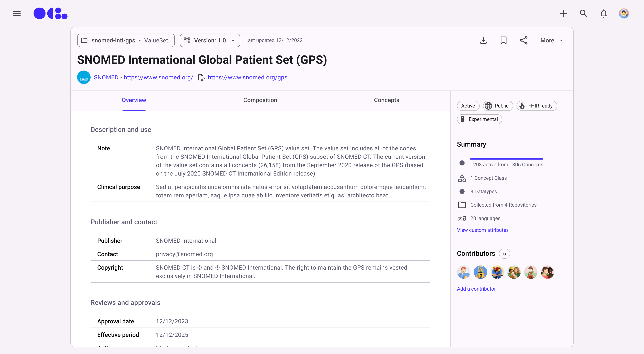This screenshot has width=644, height=354.
Task: Switch to the Composition tab
Action: coord(260,100)
